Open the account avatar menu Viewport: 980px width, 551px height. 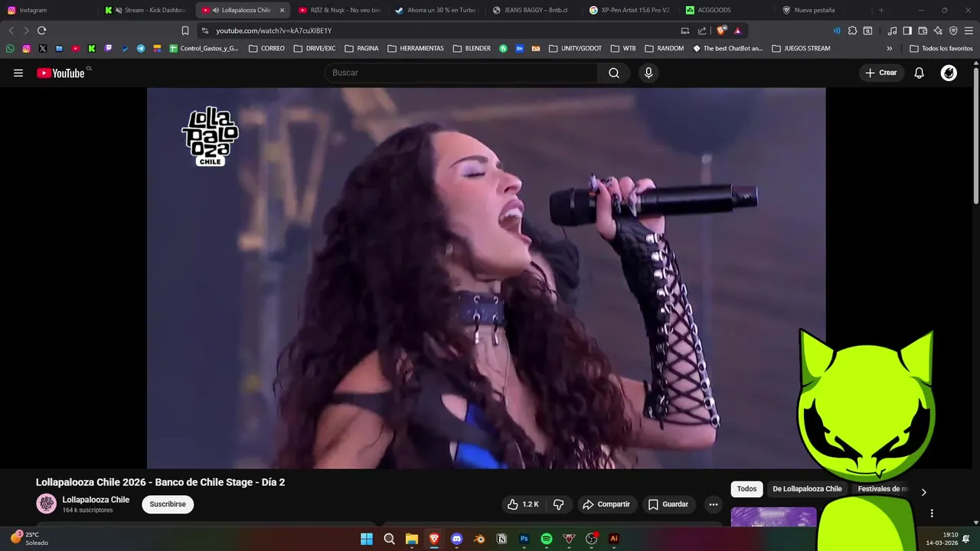(949, 73)
